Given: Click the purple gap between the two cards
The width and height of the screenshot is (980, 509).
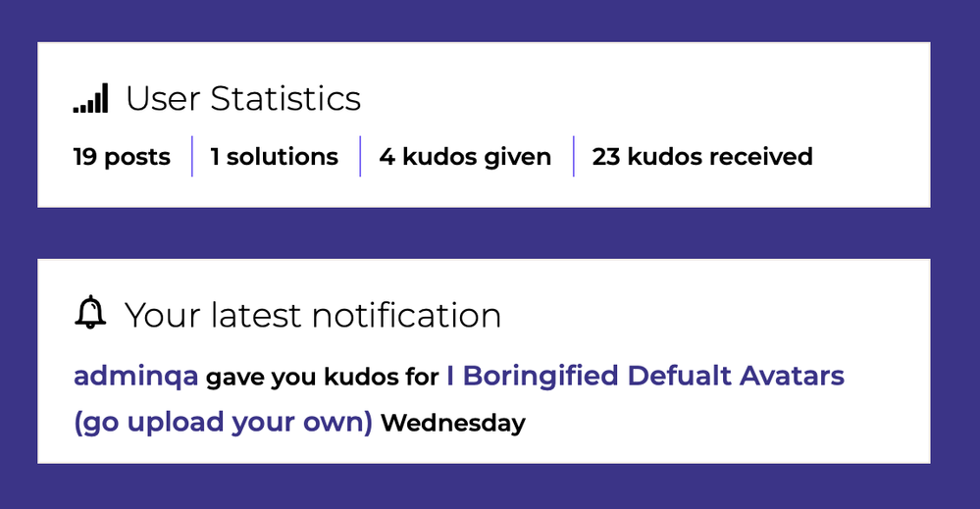Looking at the screenshot, I should click(x=484, y=233).
